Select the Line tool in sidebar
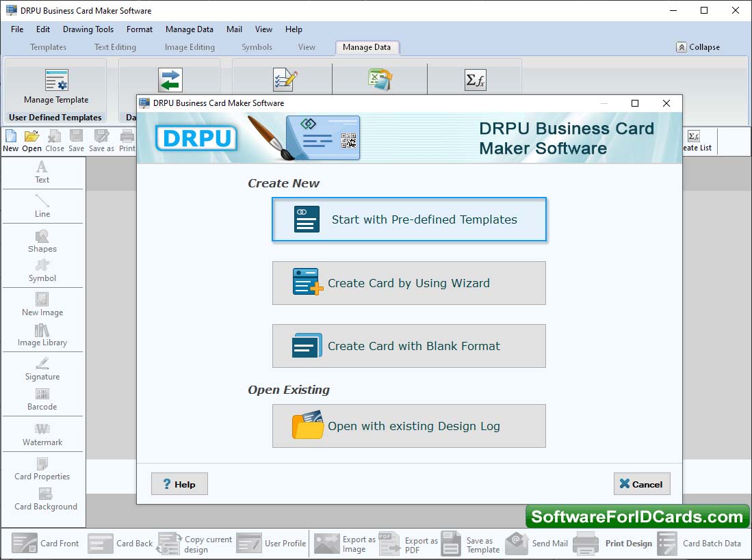The image size is (752, 560). pos(42,206)
